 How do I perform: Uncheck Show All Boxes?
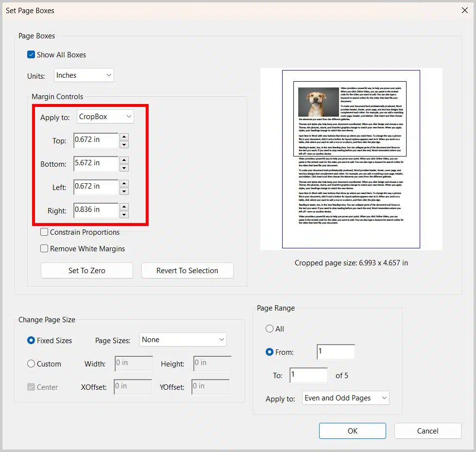(x=31, y=54)
